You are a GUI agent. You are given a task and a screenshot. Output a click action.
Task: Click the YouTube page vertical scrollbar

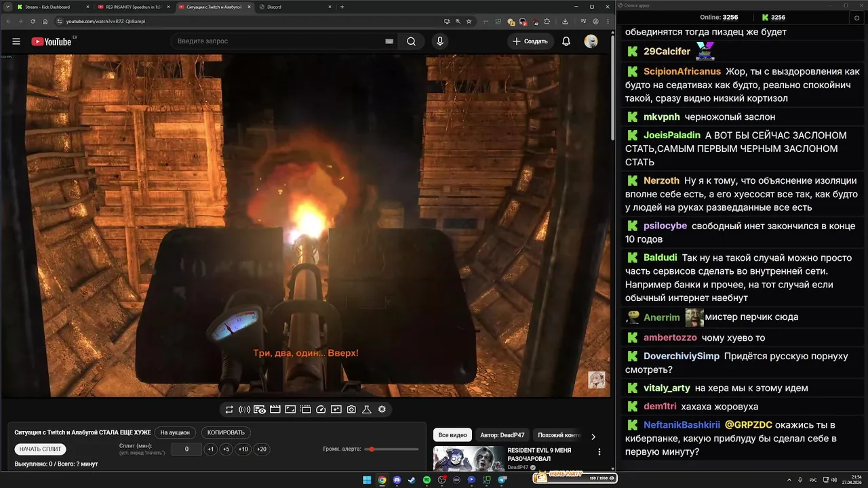(x=612, y=88)
